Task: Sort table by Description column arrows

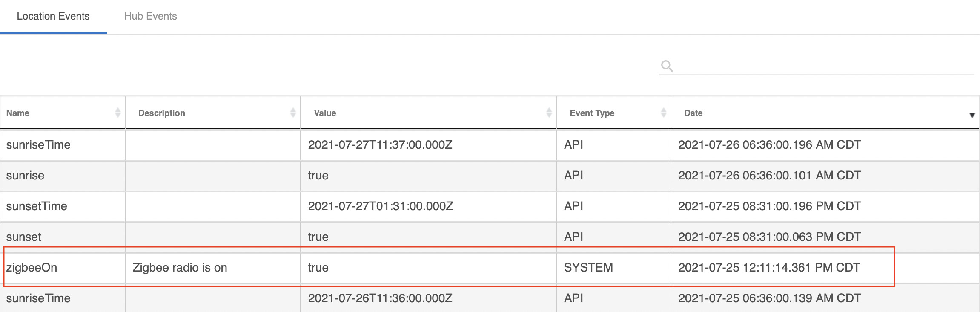Action: point(293,113)
